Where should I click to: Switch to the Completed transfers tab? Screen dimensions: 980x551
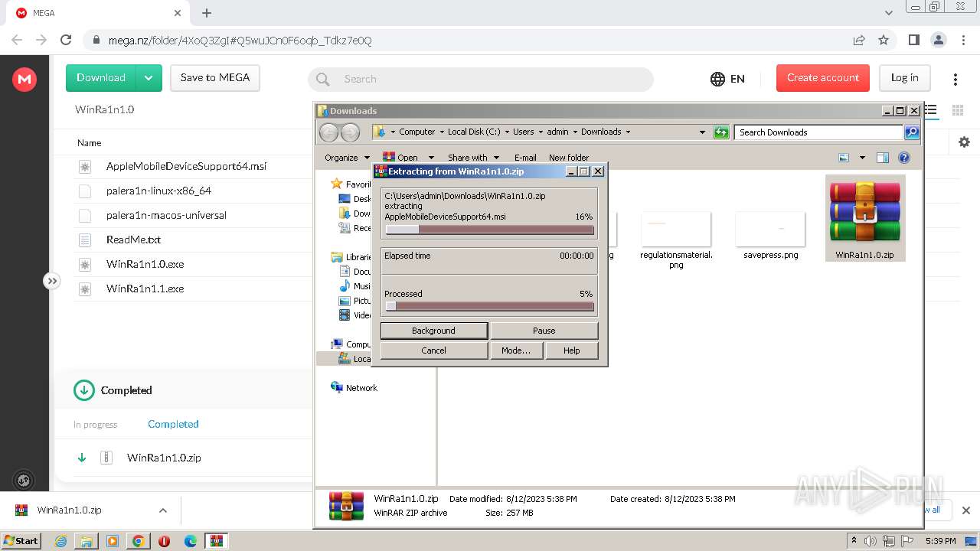[173, 424]
